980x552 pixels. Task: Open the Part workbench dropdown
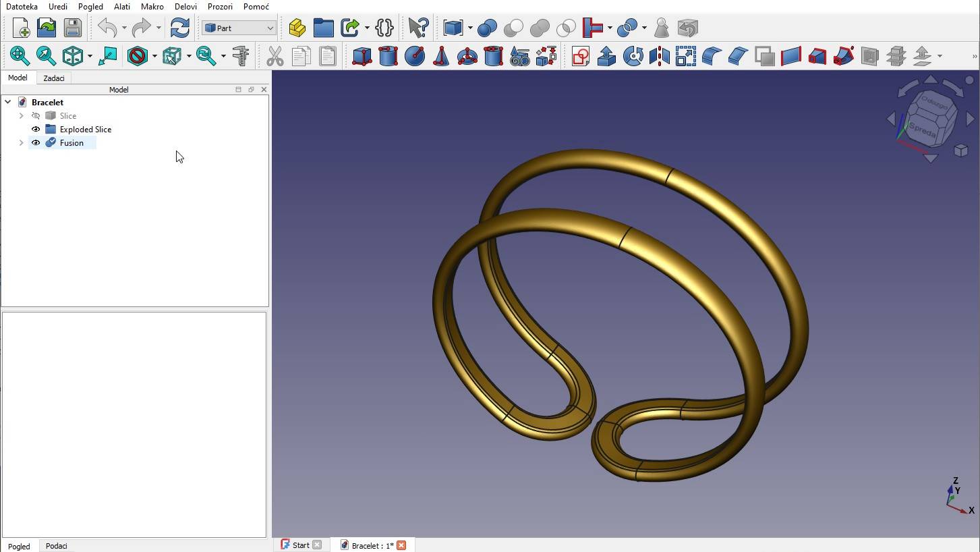pyautogui.click(x=238, y=28)
